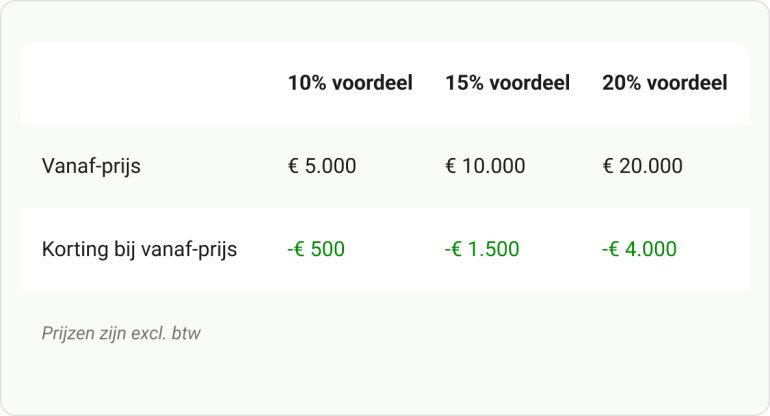Click the "Vanaf-prijs" row label
770x416 pixels.
coord(91,166)
